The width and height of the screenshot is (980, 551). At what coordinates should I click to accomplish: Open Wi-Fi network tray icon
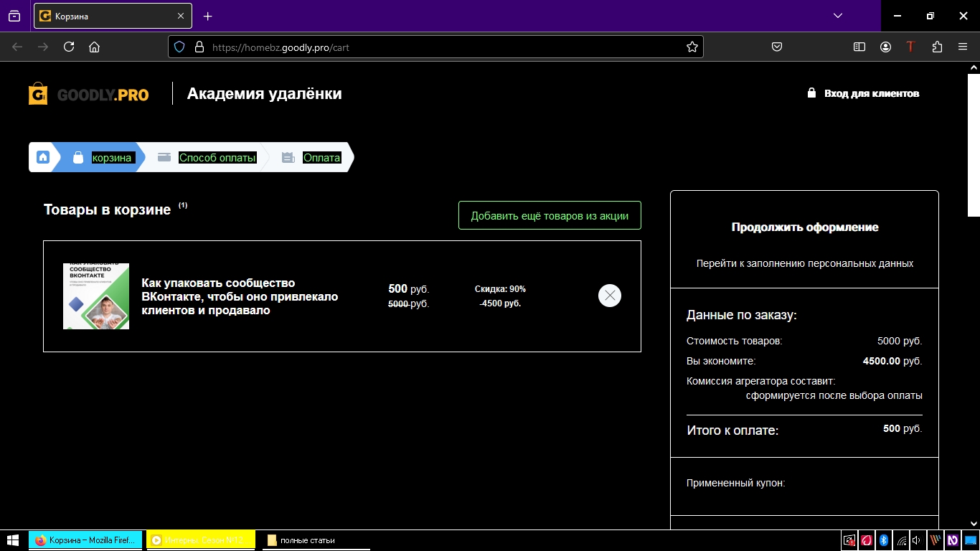(x=901, y=540)
